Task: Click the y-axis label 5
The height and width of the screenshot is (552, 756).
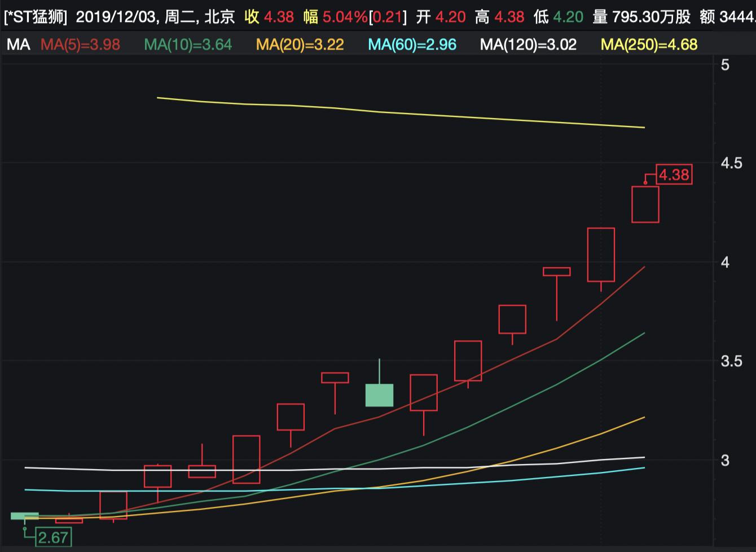Action: point(726,64)
